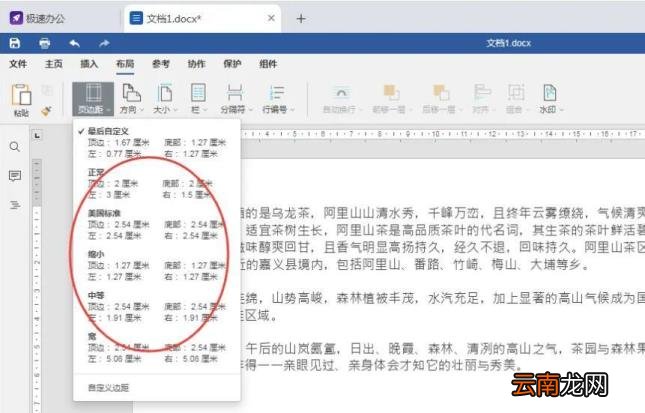Click the tab stop selector at ruler corner

[x=37, y=135]
